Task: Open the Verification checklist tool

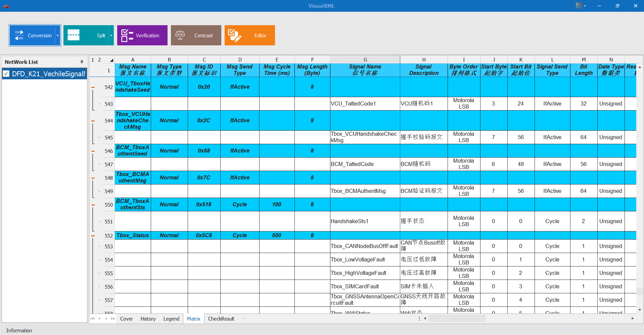Action: tap(142, 35)
